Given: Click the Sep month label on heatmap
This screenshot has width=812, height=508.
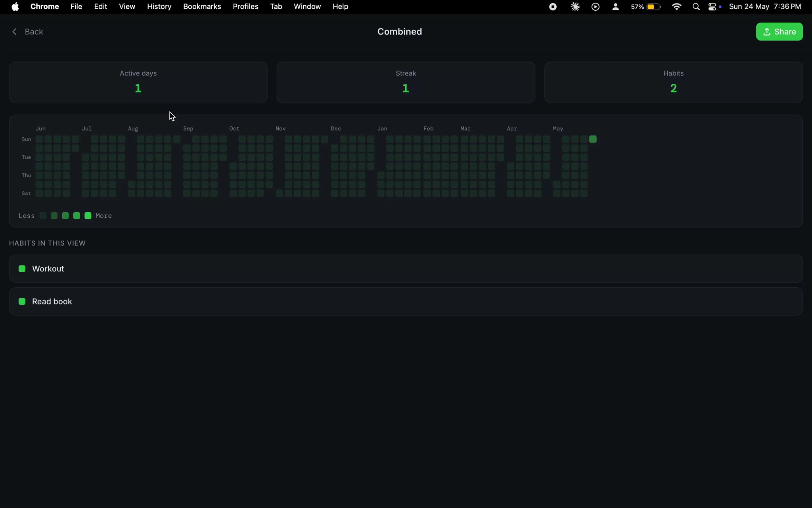Looking at the screenshot, I should [188, 129].
